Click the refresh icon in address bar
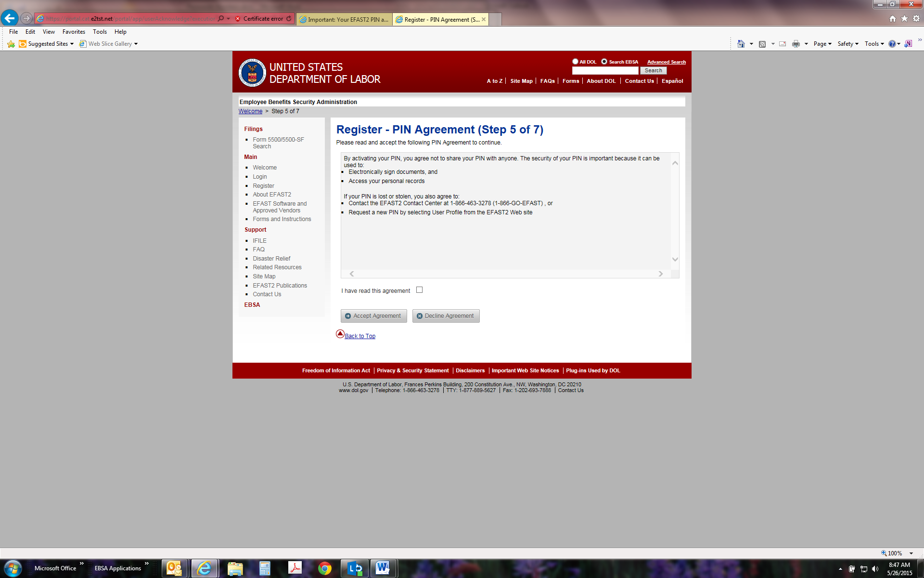The image size is (924, 578). coord(289,19)
